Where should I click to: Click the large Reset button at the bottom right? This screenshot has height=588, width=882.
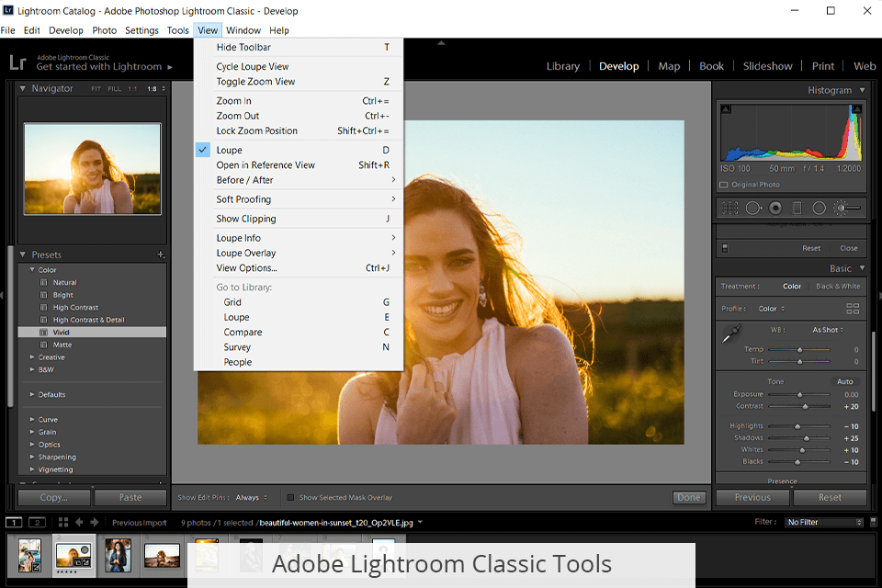pyautogui.click(x=830, y=497)
